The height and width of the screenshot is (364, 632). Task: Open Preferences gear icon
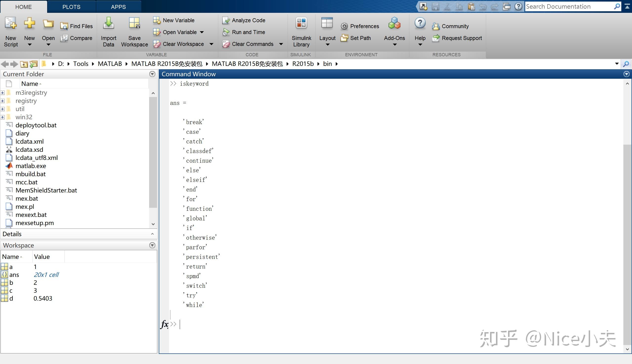344,26
